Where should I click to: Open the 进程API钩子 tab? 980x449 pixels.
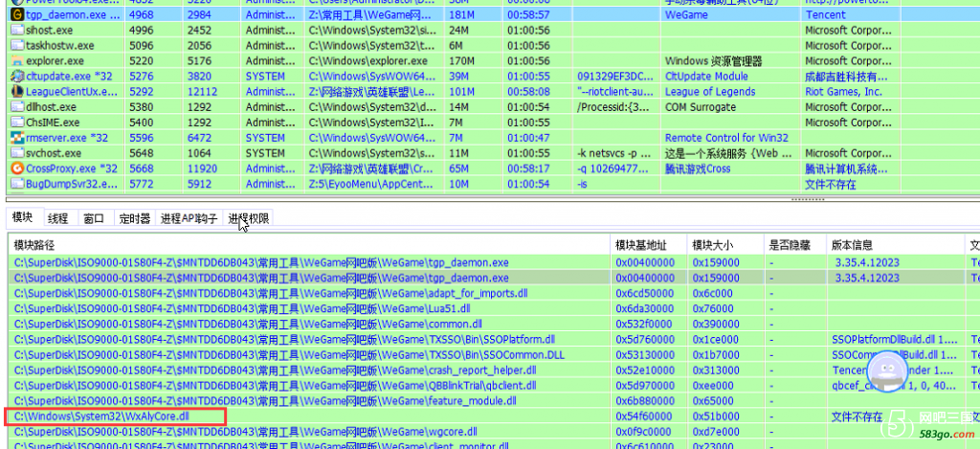pos(189,218)
